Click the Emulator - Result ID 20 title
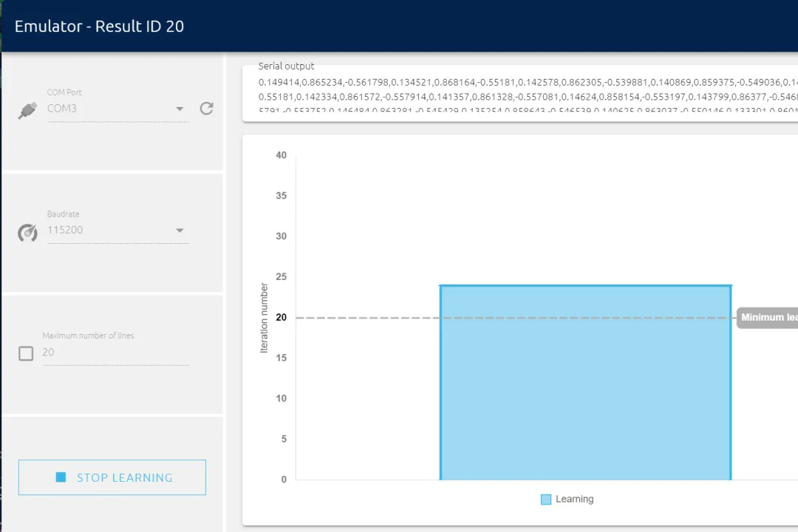 click(99, 27)
